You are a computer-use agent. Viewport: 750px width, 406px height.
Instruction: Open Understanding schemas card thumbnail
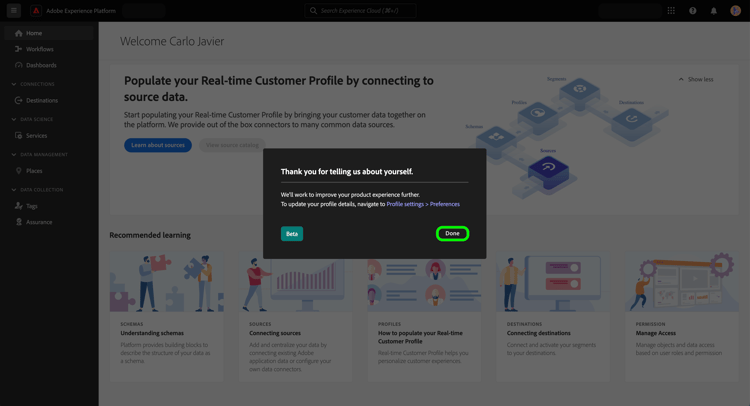(x=167, y=282)
